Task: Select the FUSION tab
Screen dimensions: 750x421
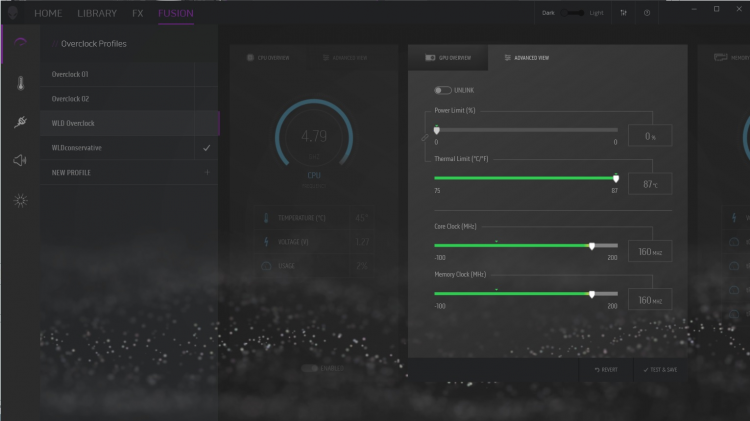Action: (176, 13)
